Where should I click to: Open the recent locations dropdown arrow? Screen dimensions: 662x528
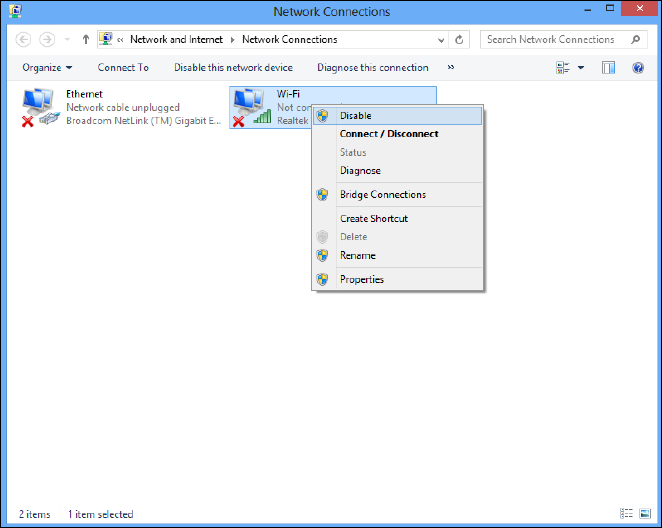[67, 40]
